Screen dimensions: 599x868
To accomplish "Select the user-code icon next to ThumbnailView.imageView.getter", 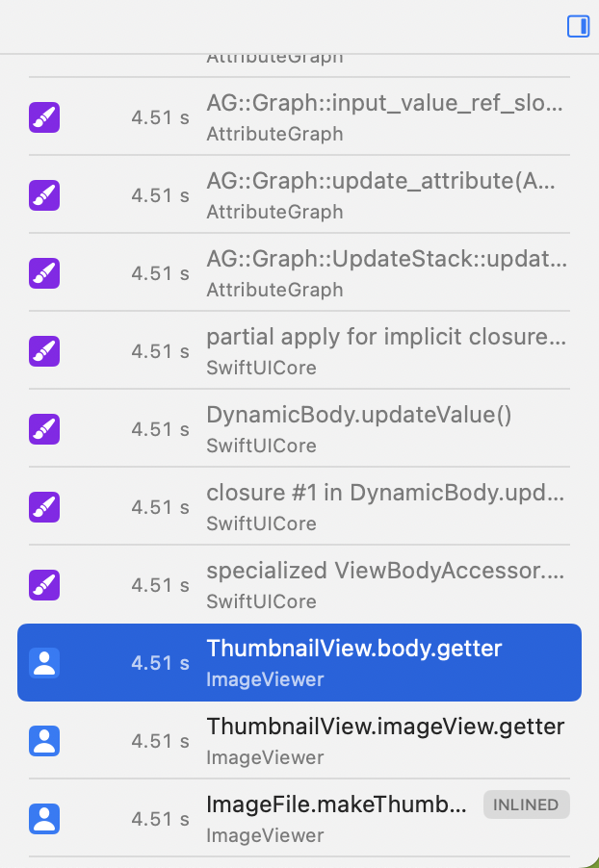I will [x=43, y=741].
